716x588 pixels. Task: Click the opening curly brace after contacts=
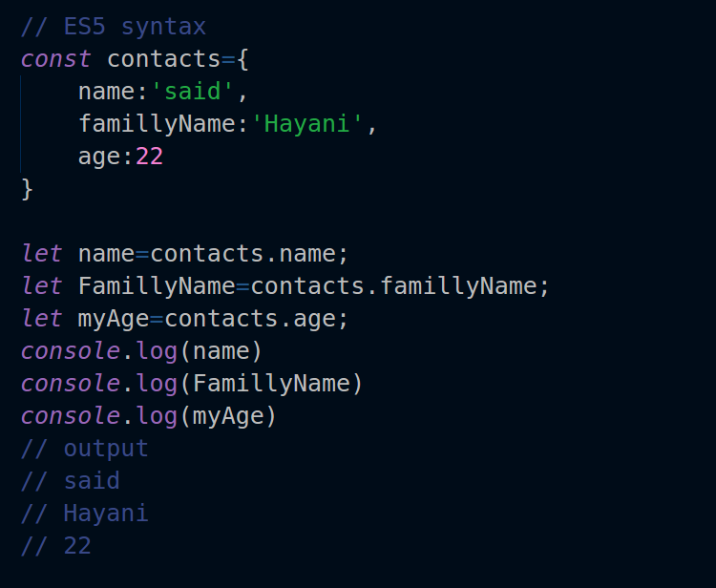(242, 58)
